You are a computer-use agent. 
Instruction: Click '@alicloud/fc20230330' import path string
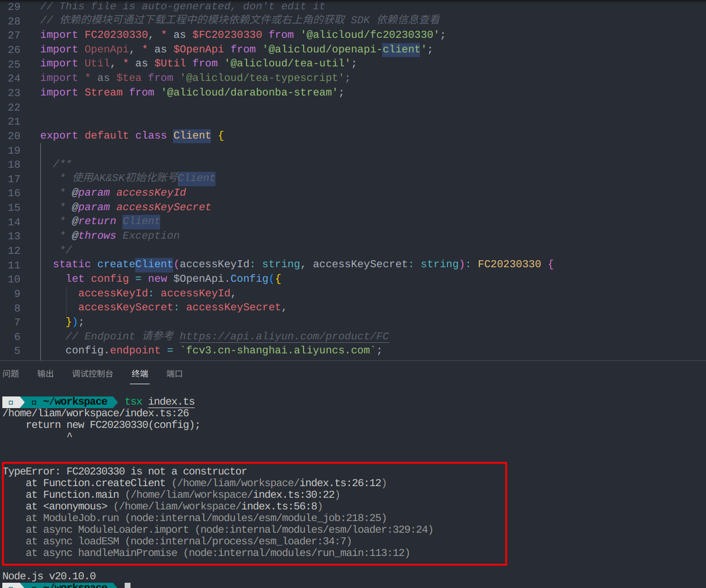(370, 35)
